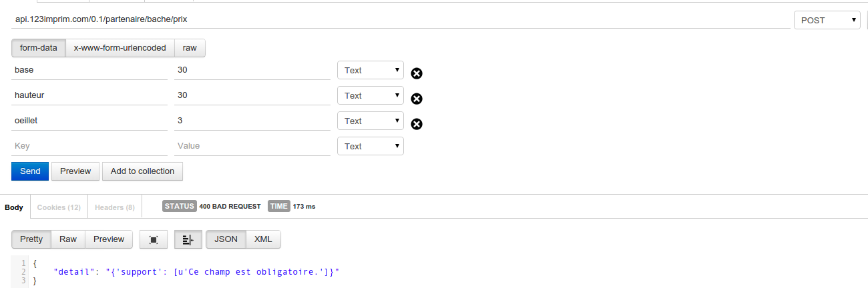Open the Headers (8) tab
The height and width of the screenshot is (302, 868).
[x=115, y=207]
